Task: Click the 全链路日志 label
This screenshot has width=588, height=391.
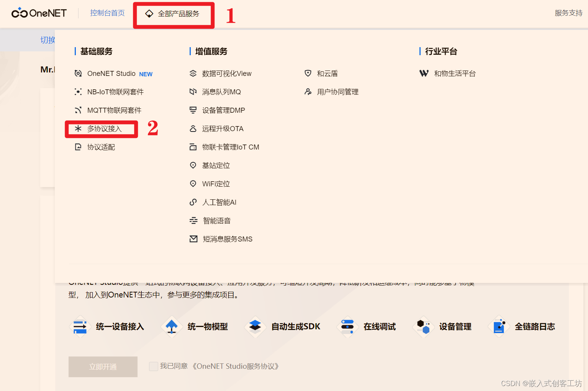Action: tap(535, 327)
